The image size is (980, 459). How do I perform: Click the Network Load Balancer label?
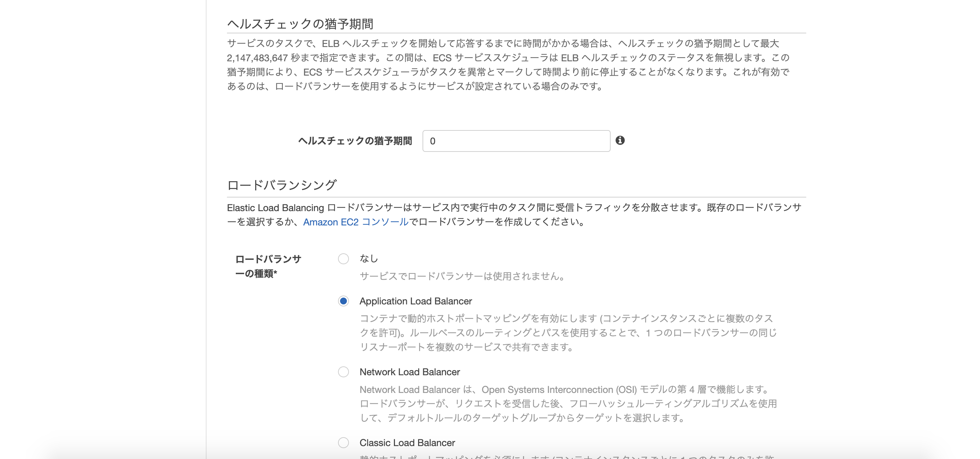(x=410, y=372)
